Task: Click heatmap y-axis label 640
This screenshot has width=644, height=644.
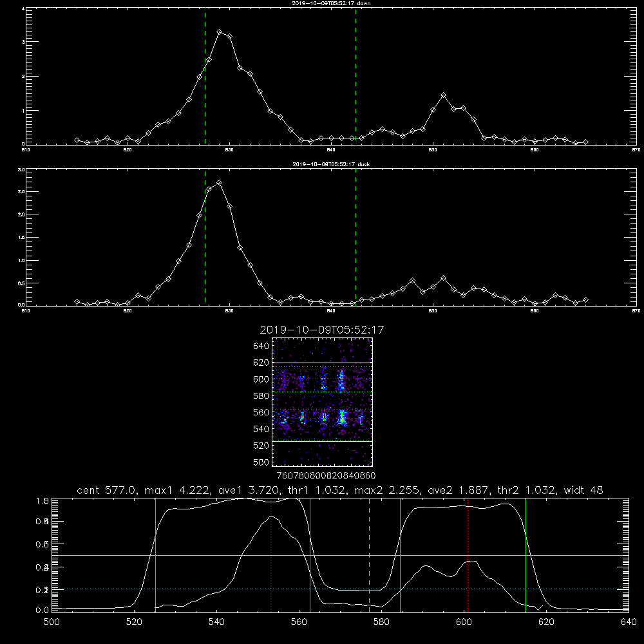Action: point(261,346)
